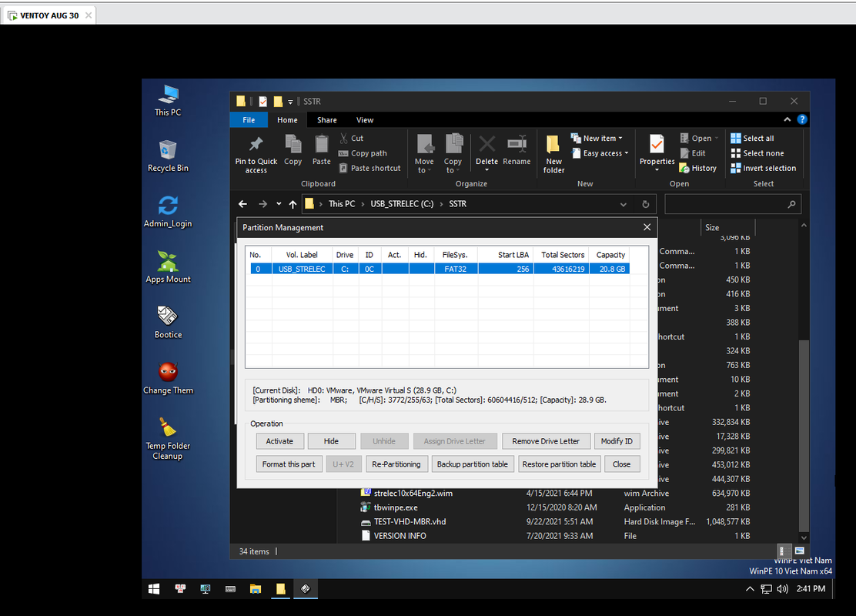Screen dimensions: 856x616
Task: Create a New folder
Action: (x=553, y=155)
